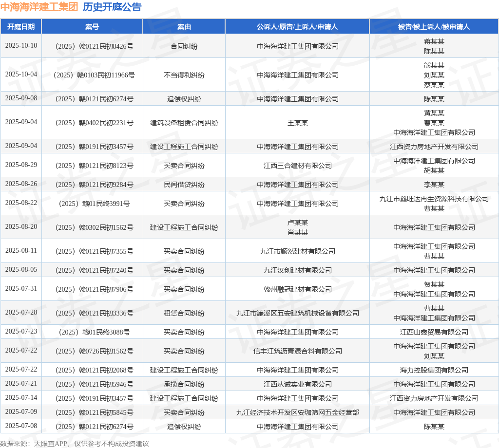This screenshot has width=499, height=448.
Task: Click the date 2025-08-22
Action: point(21,203)
